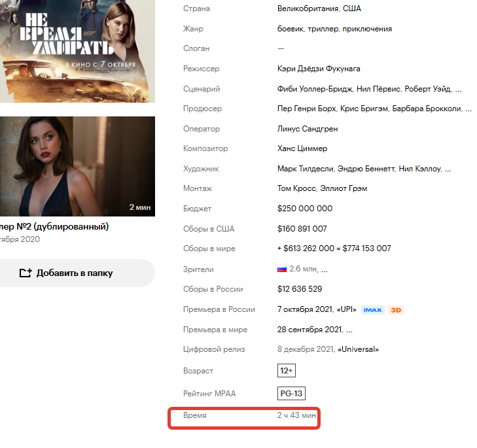Image resolution: width=477 pixels, height=448 pixels.
Task: Click the 3D format badge
Action: pyautogui.click(x=395, y=310)
